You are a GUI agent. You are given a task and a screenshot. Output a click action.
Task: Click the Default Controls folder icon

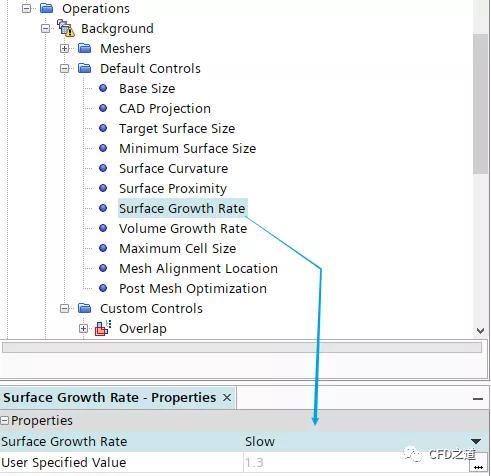click(85, 68)
